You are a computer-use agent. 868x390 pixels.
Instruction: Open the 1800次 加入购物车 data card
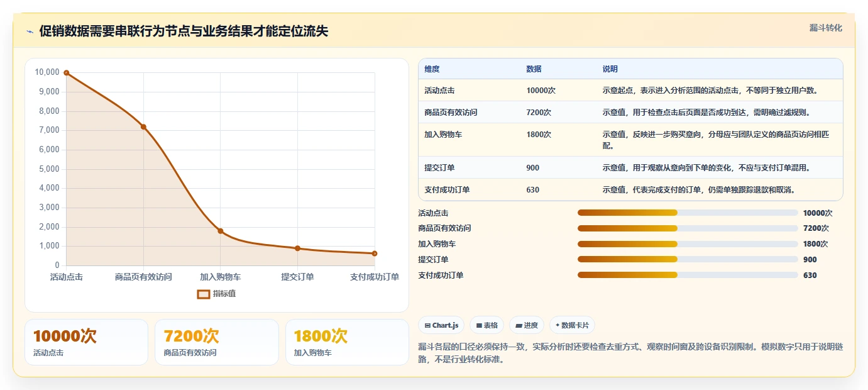pyautogui.click(x=347, y=342)
